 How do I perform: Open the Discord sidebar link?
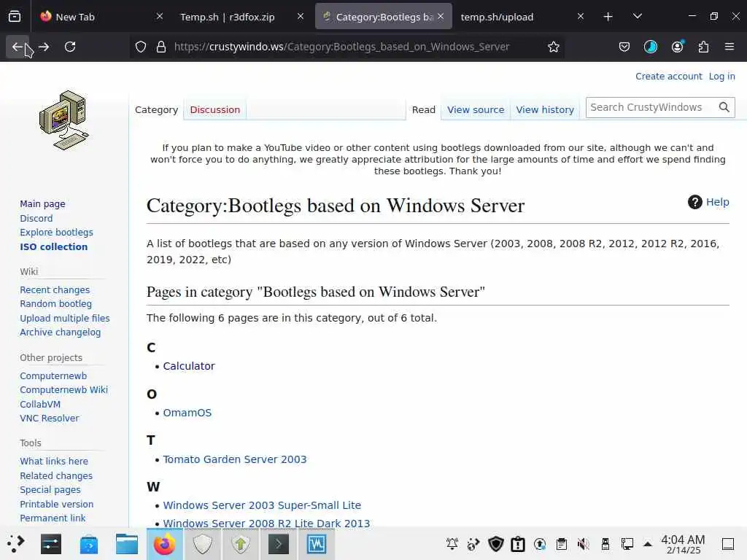(36, 218)
